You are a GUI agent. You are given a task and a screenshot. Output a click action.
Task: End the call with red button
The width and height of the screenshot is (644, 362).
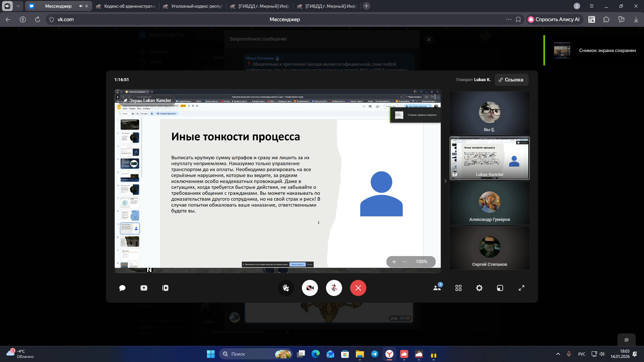pyautogui.click(x=358, y=288)
